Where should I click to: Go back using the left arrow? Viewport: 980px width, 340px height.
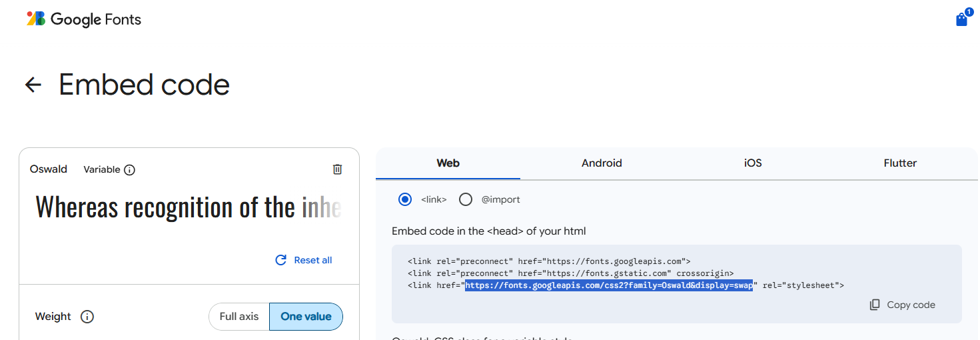tap(33, 85)
